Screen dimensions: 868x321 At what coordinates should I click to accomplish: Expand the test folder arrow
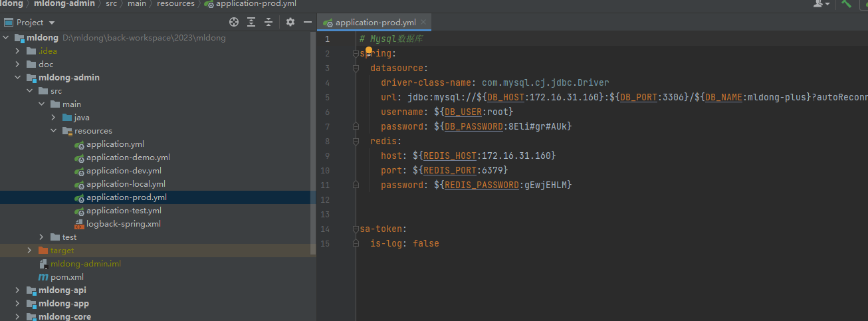click(x=42, y=237)
